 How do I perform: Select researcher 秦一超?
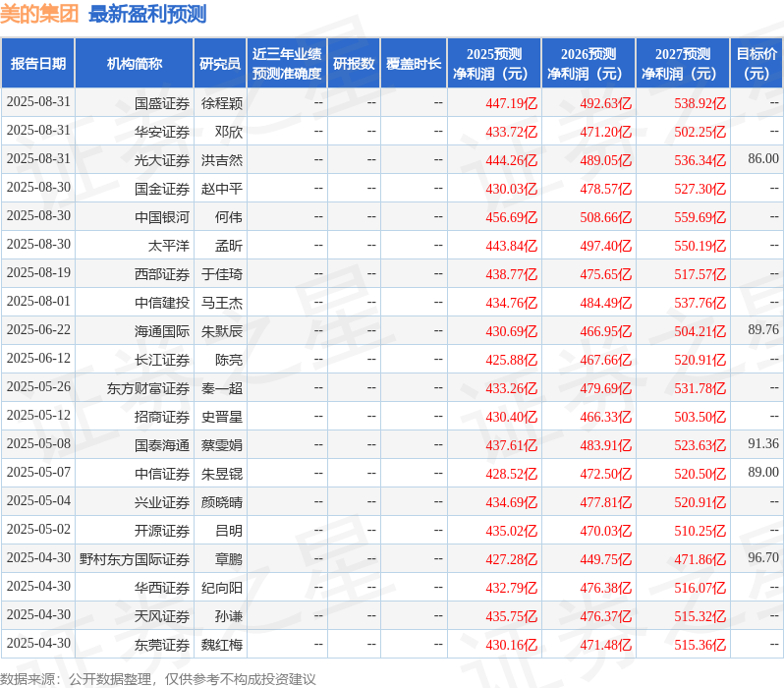coord(221,389)
